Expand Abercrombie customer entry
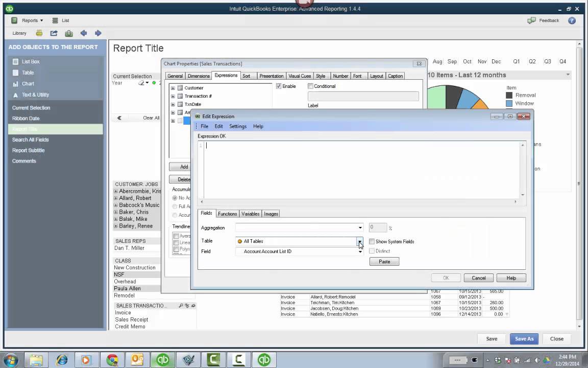 (115, 191)
